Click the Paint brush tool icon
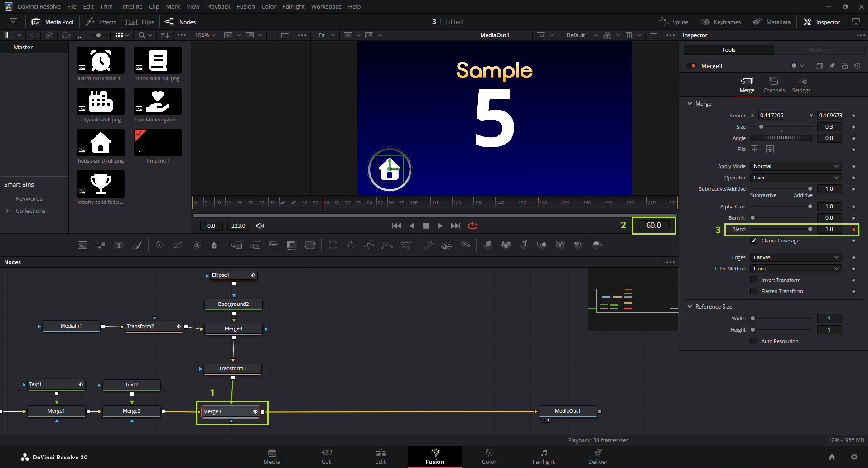Image resolution: width=868 pixels, height=468 pixels. (137, 245)
